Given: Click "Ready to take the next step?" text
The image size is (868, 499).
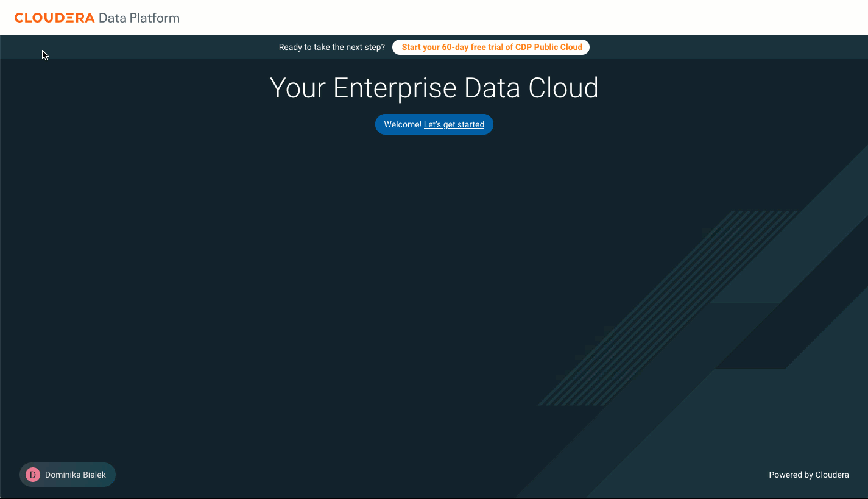Looking at the screenshot, I should [332, 47].
